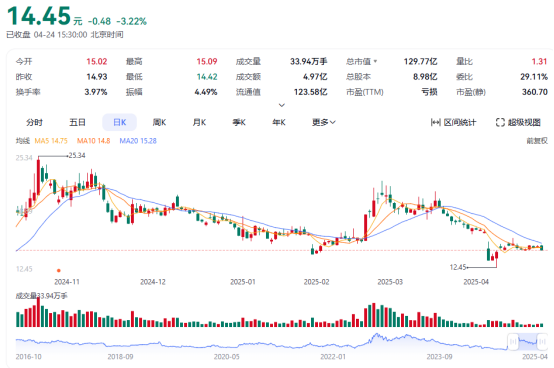Image resolution: width=554 pixels, height=368 pixels.
Task: Click the -3.22% change percentage
Action: point(131,22)
